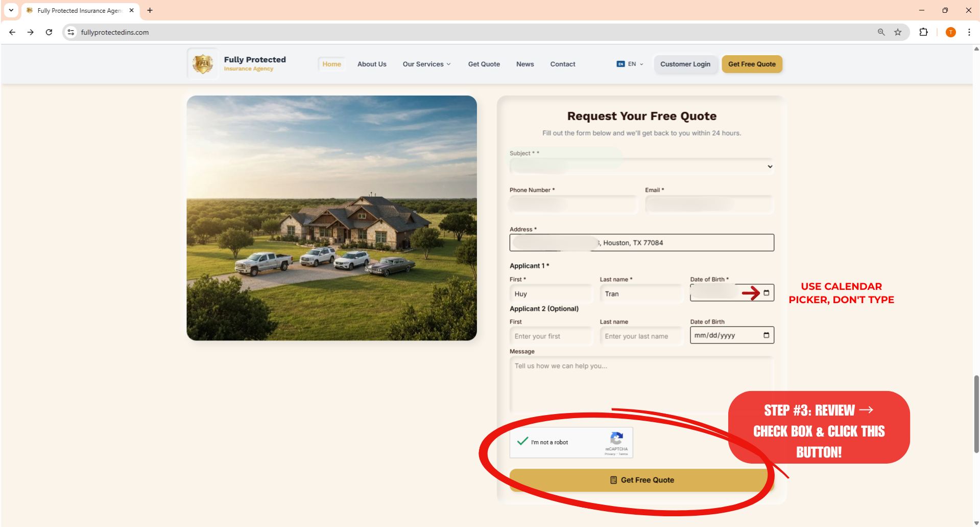The image size is (980, 527).
Task: Click Applicant 1 last name field Tran
Action: pyautogui.click(x=641, y=294)
